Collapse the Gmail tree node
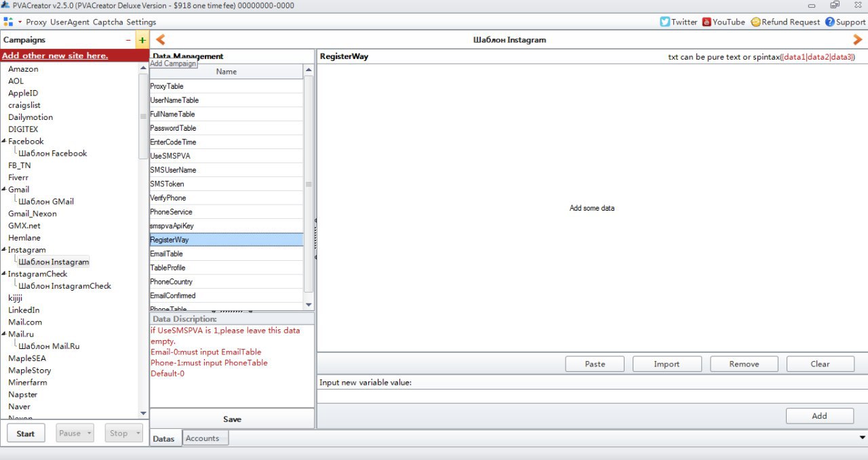Screen dimensions: 868x460 coord(4,189)
